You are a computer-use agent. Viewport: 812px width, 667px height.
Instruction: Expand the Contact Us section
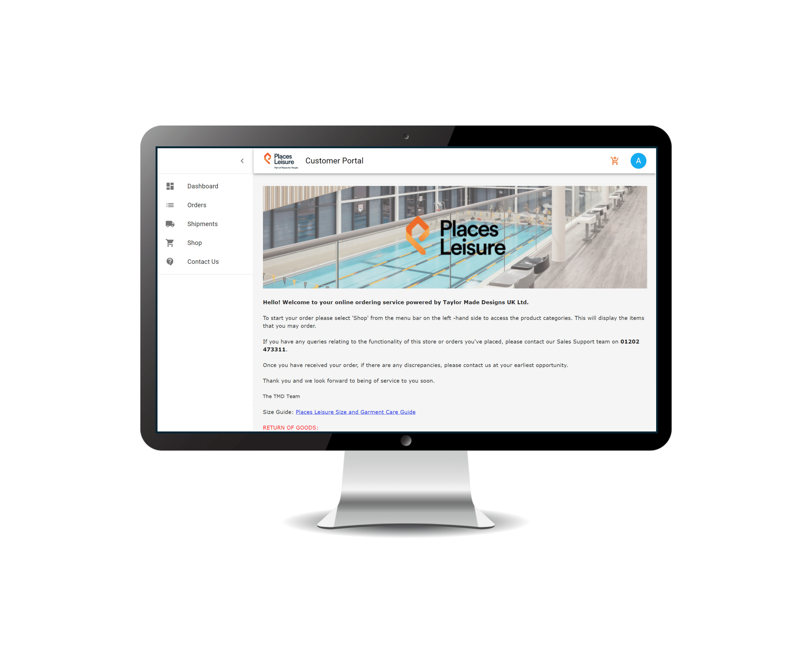pyautogui.click(x=202, y=262)
